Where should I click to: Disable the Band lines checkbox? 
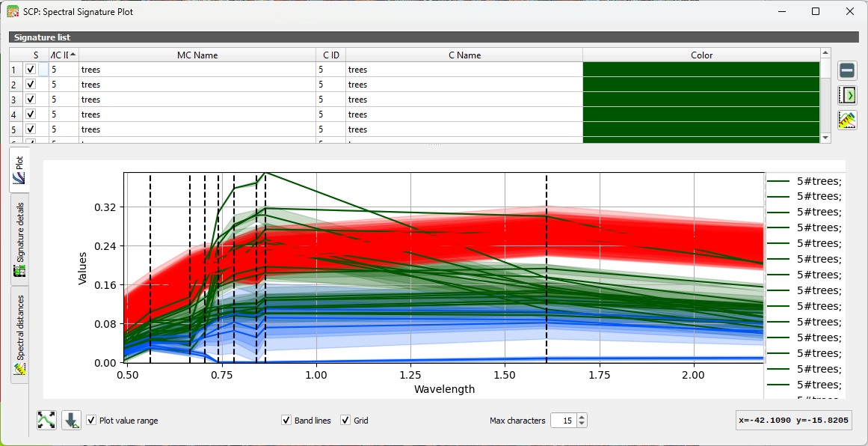286,420
